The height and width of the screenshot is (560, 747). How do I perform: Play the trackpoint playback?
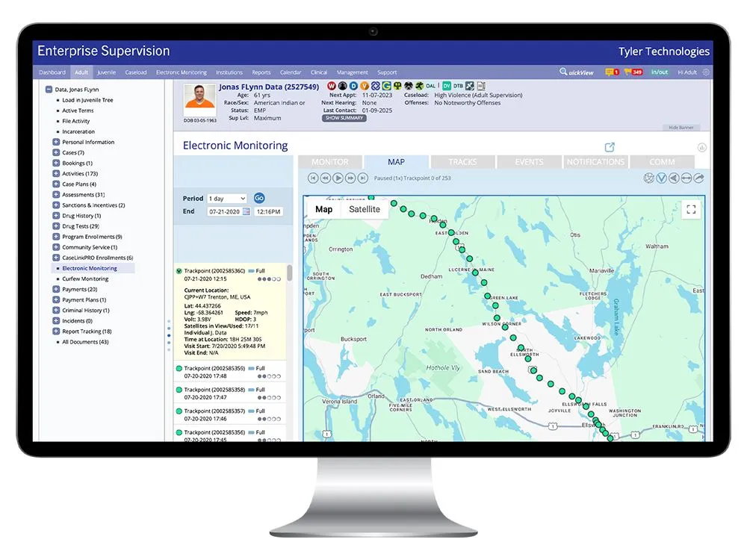point(338,178)
